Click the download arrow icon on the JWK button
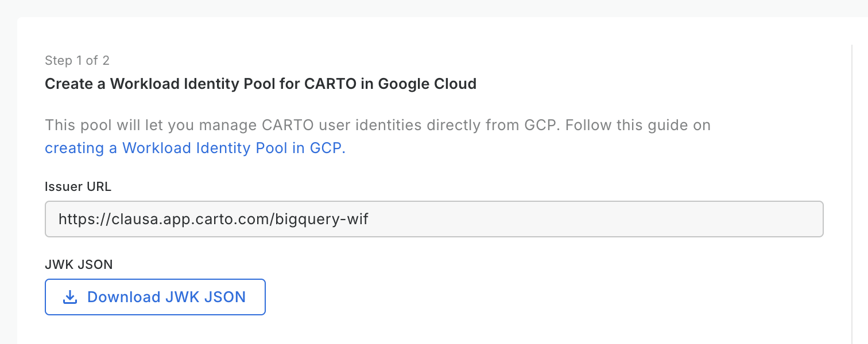 [x=69, y=297]
